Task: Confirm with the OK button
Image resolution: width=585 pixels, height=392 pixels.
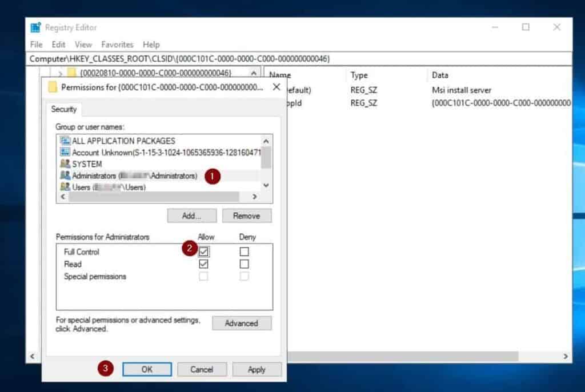Action: 147,369
